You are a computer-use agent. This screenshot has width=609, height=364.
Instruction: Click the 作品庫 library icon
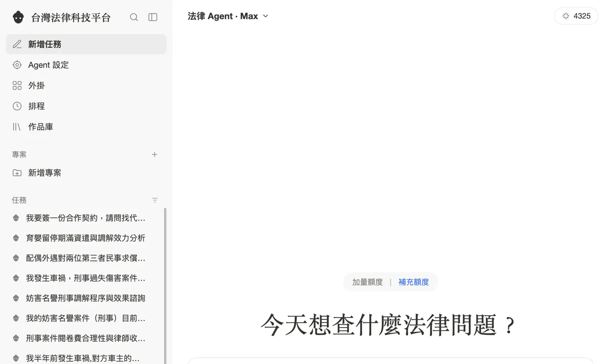pos(17,126)
